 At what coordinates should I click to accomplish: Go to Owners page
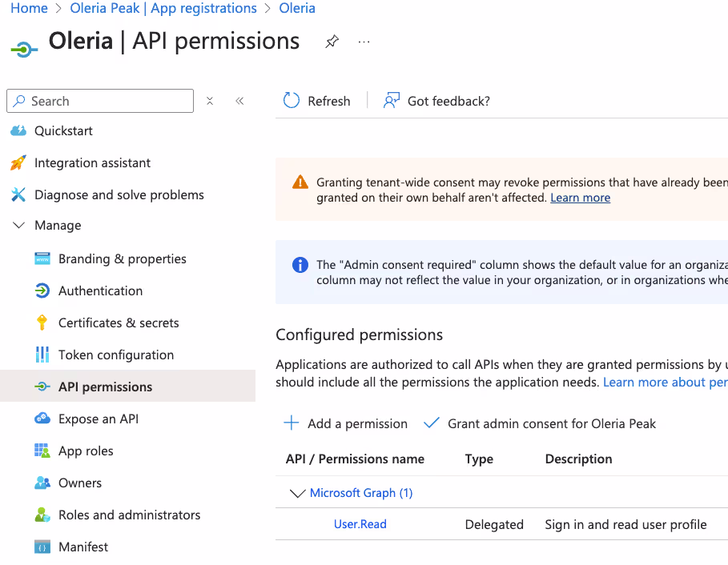tap(80, 483)
